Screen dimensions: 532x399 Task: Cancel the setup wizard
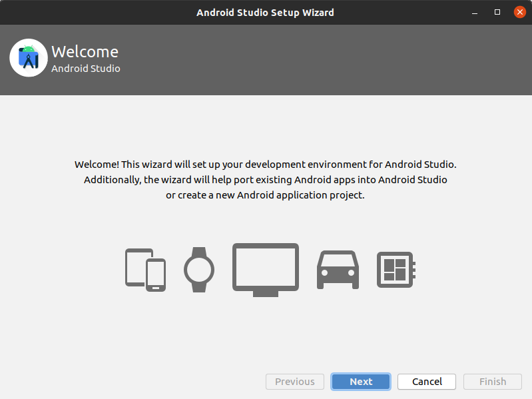tap(427, 382)
